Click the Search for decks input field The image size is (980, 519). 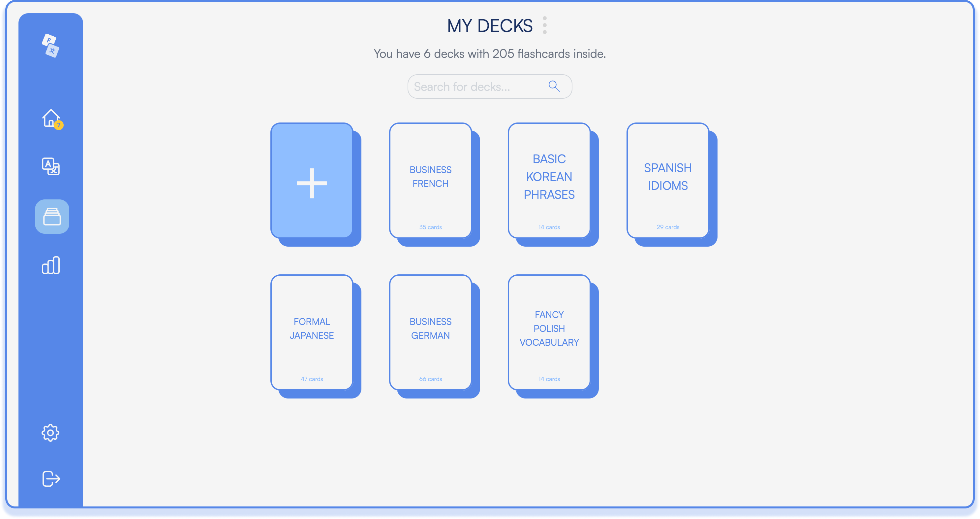click(490, 86)
